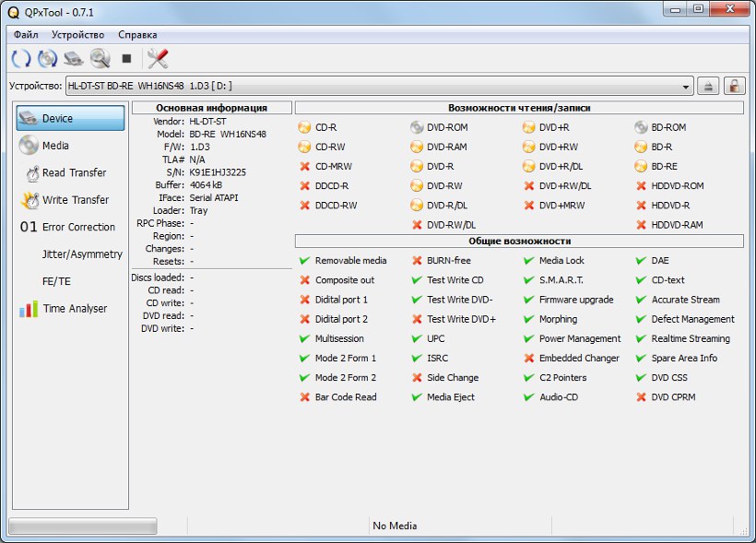756x543 pixels.
Task: Select the Jitter/Asymmetry sidebar item
Action: [81, 254]
